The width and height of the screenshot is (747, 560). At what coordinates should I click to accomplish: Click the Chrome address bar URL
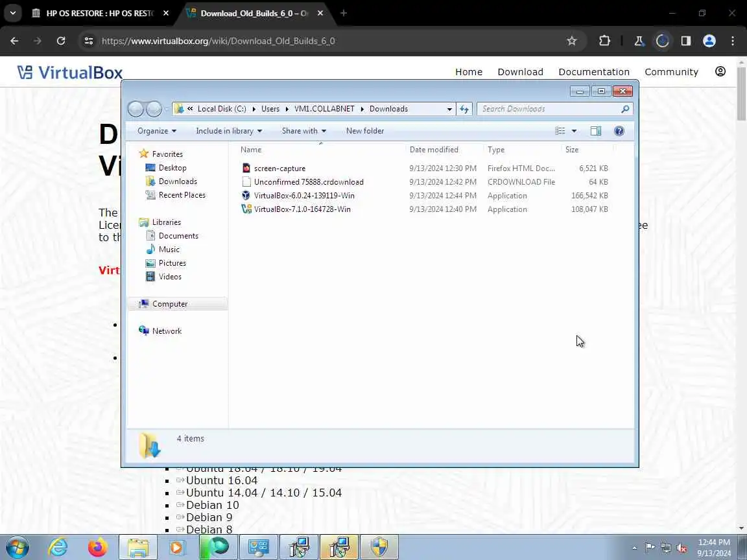coord(218,41)
